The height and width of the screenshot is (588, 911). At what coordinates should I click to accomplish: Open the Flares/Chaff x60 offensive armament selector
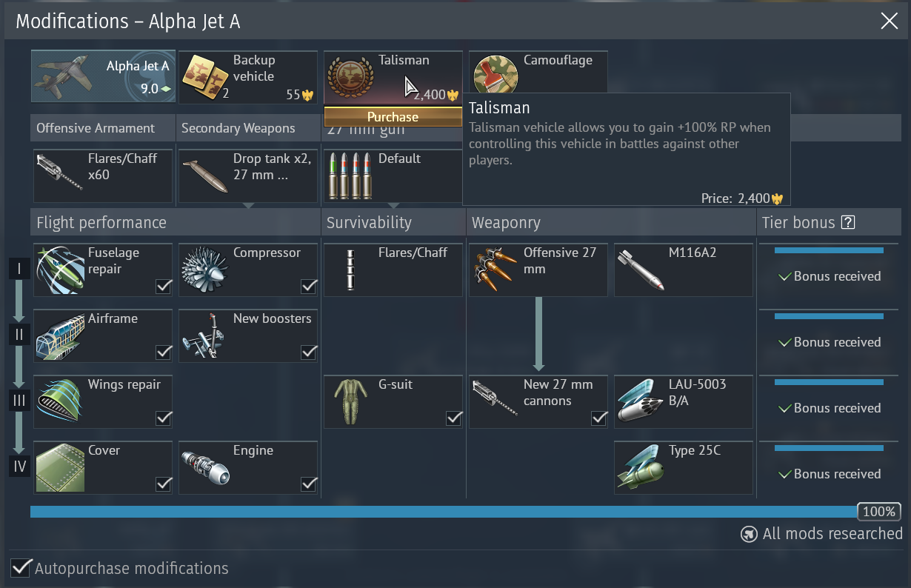click(103, 176)
